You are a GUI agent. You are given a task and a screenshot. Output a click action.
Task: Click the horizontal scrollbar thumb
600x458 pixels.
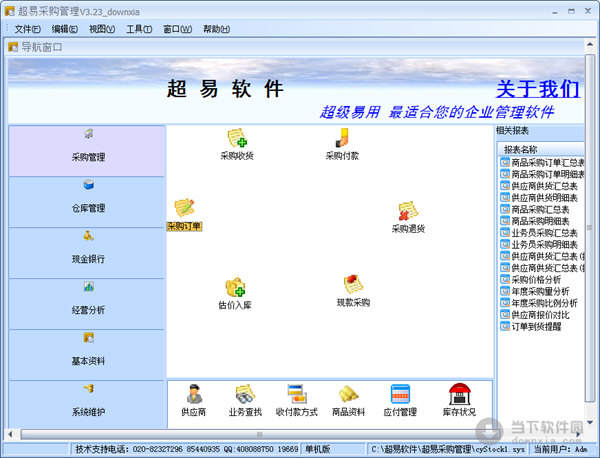[259, 434]
